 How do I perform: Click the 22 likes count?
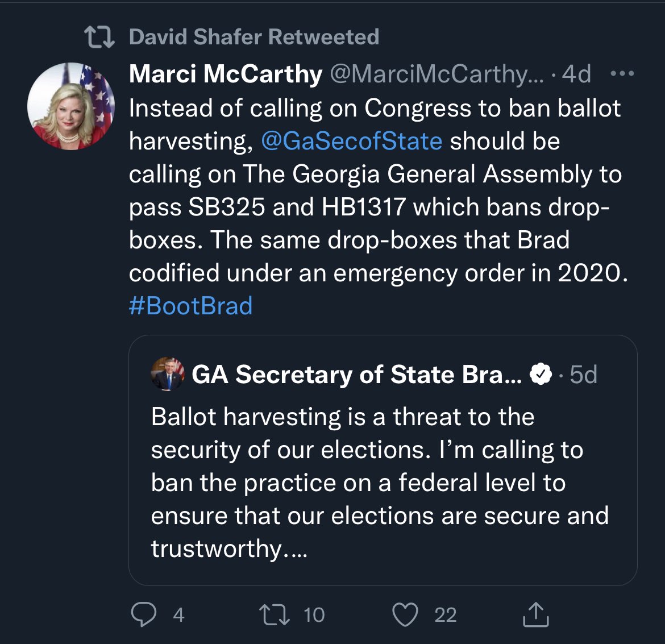click(x=445, y=615)
